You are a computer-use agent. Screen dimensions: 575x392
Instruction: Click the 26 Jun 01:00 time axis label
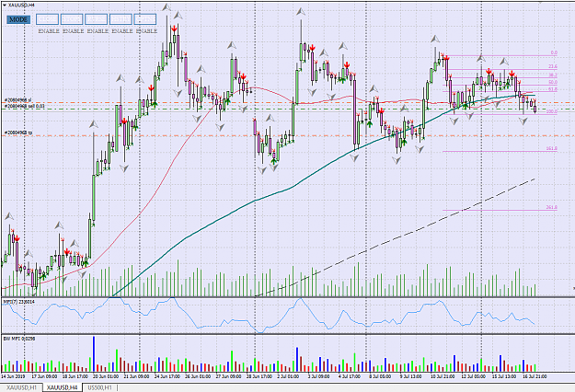tap(198, 376)
